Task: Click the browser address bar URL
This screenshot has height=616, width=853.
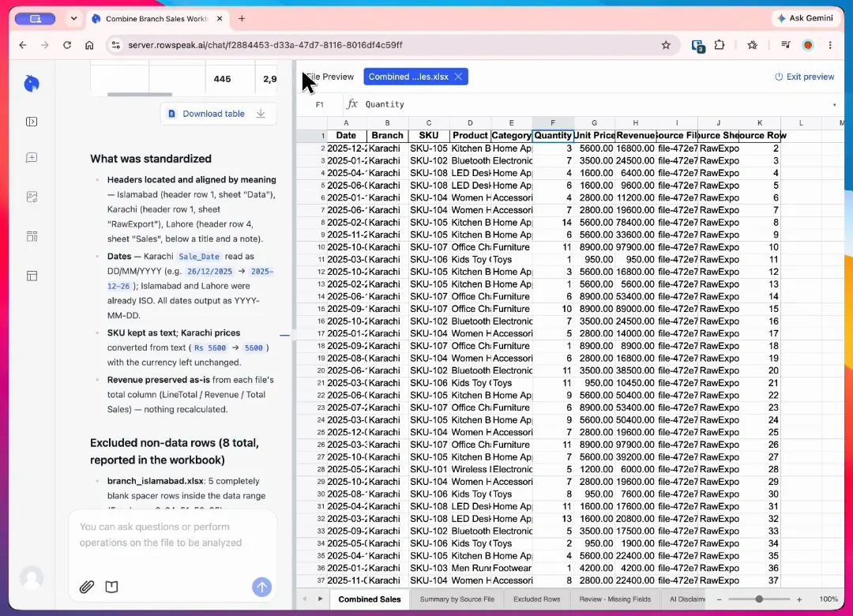Action: (x=265, y=45)
